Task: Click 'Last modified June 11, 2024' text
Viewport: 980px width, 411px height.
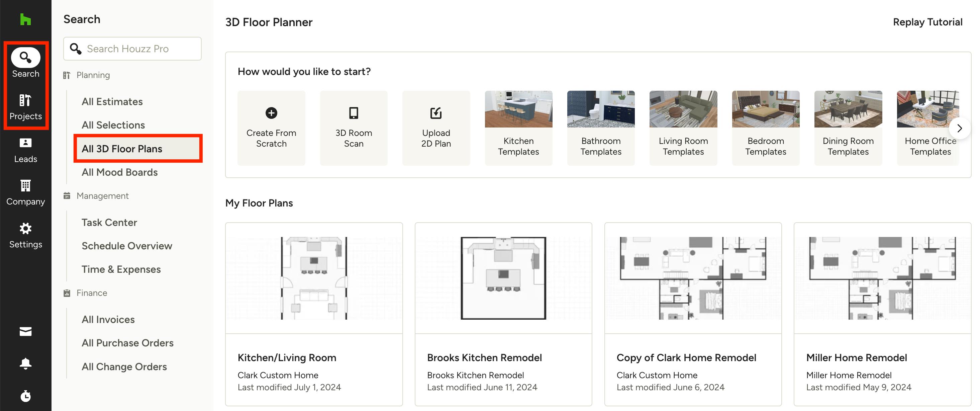Action: click(x=482, y=388)
